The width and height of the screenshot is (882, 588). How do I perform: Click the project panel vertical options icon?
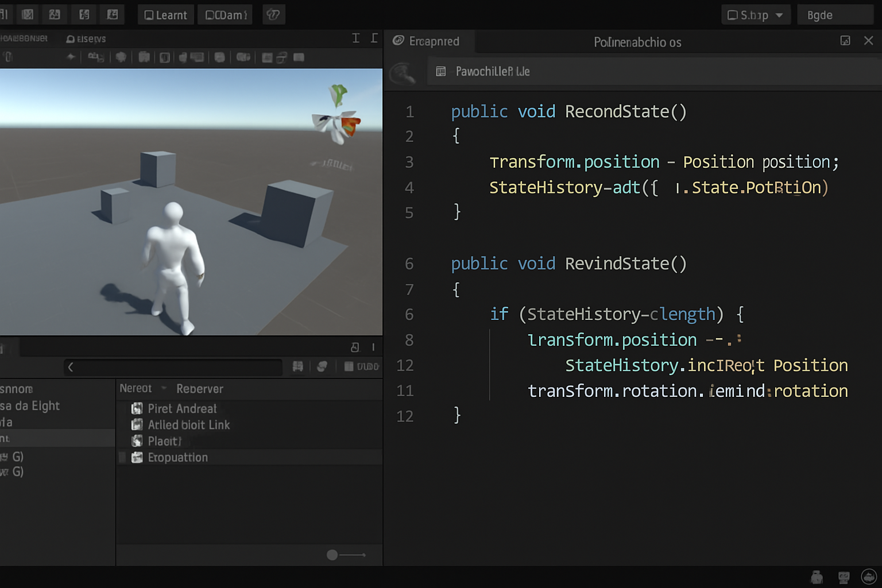(373, 347)
